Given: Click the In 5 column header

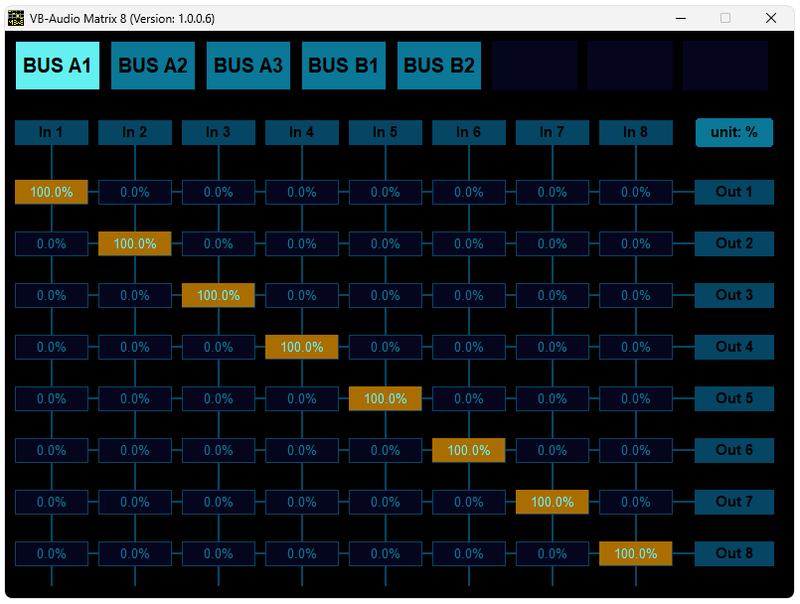Looking at the screenshot, I should [385, 133].
